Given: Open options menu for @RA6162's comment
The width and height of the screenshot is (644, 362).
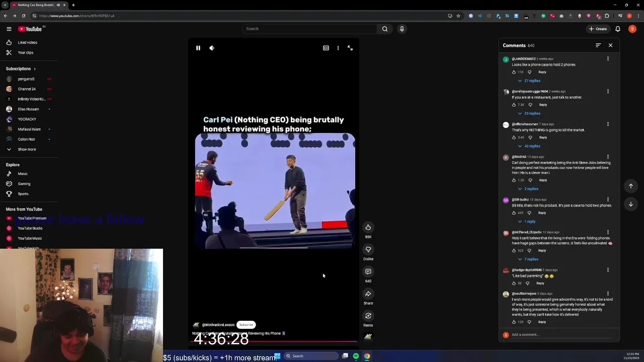Looking at the screenshot, I should (x=608, y=157).
